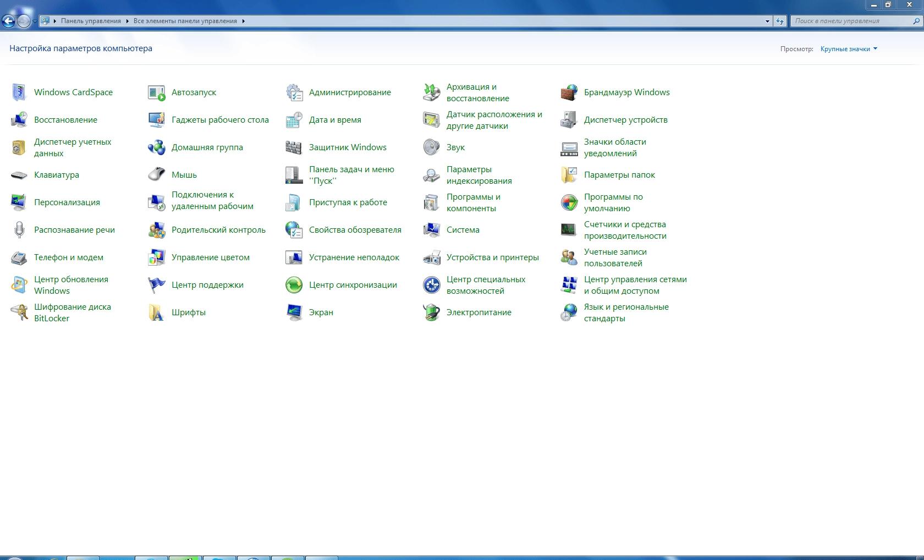This screenshot has width=924, height=560.
Task: Open the Электропитание battery icon
Action: 432,312
